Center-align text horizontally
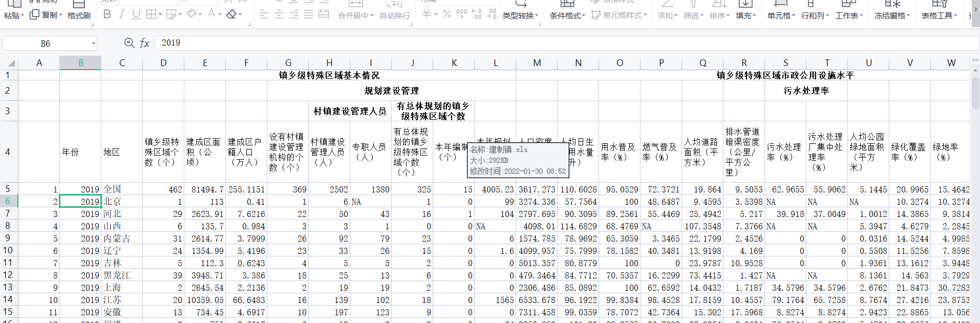The width and height of the screenshot is (980, 323). point(279,14)
